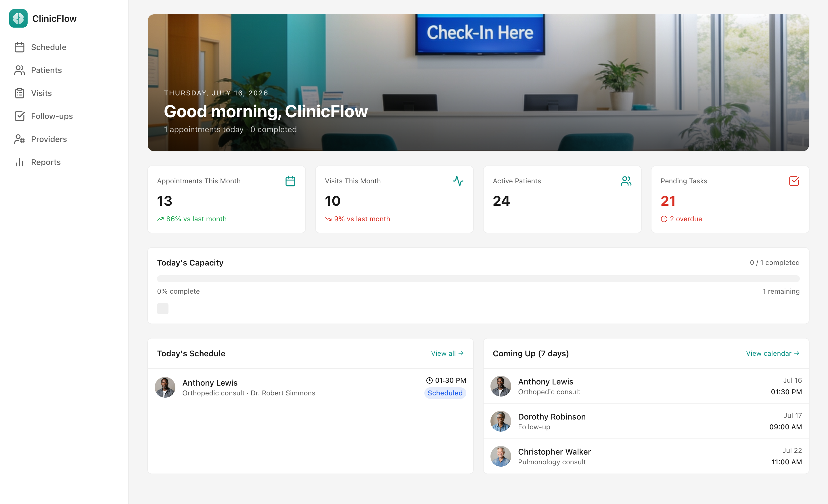The height and width of the screenshot is (504, 828).
Task: Open the Providers page
Action: [x=64, y=139]
